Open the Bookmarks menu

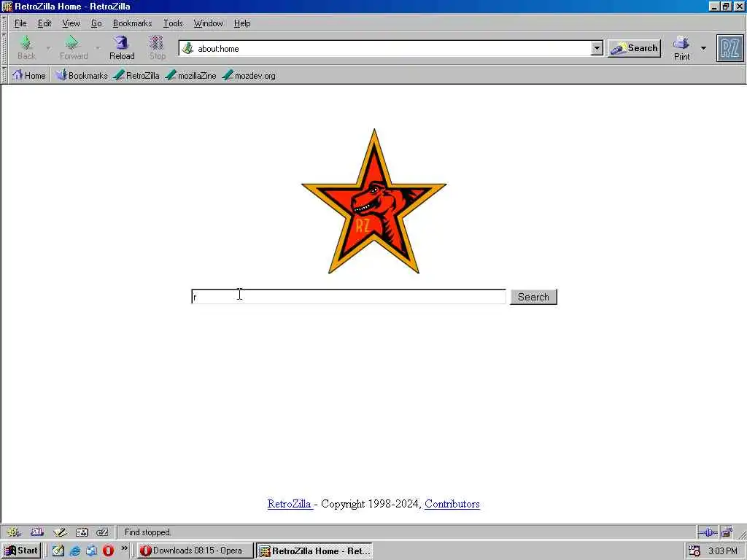point(132,23)
